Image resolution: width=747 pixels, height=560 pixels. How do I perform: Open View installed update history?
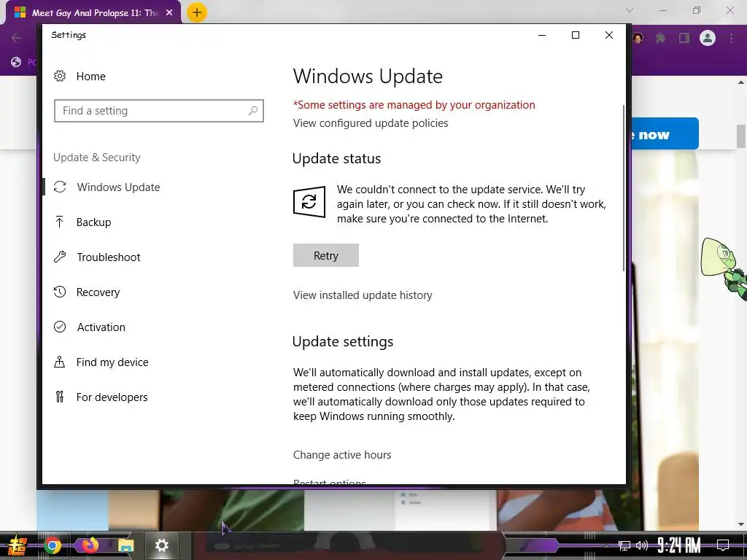[x=363, y=295]
